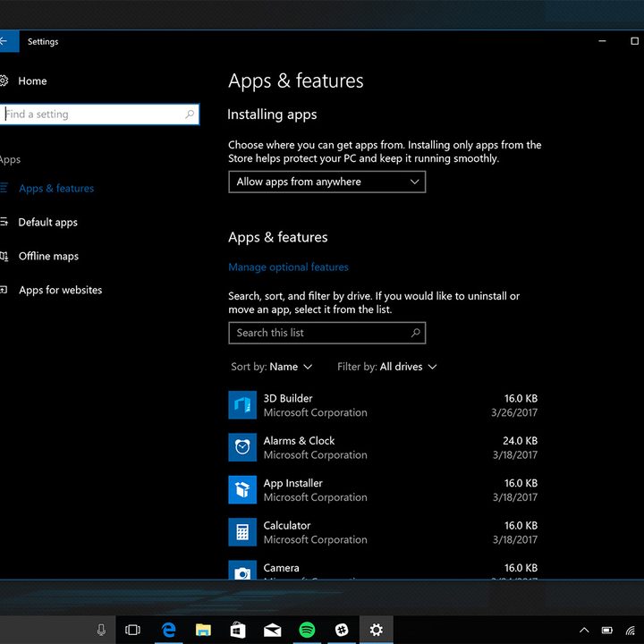This screenshot has width=644, height=644.
Task: Select the Alarms & Clock entry name
Action: tap(299, 440)
